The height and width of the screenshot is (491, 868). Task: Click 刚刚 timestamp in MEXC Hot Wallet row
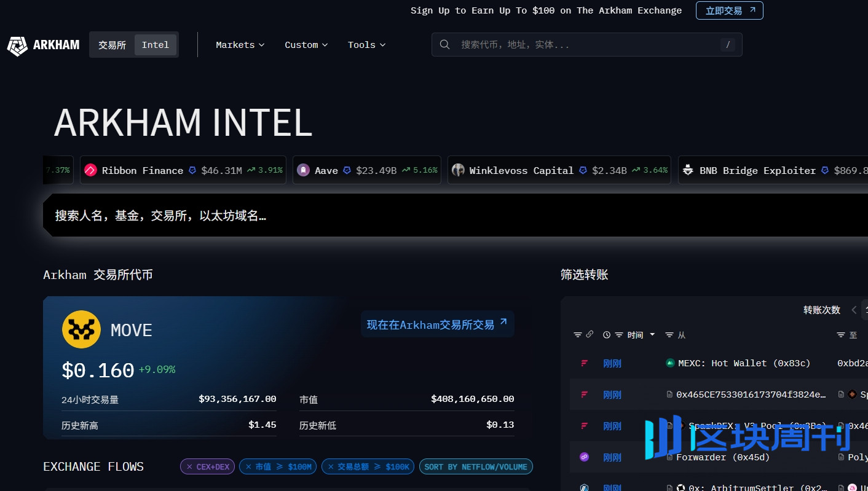pos(612,364)
